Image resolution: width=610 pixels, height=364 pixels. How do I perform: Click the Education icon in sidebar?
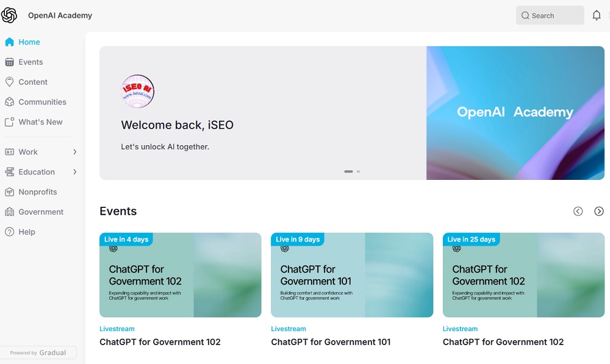pyautogui.click(x=9, y=171)
